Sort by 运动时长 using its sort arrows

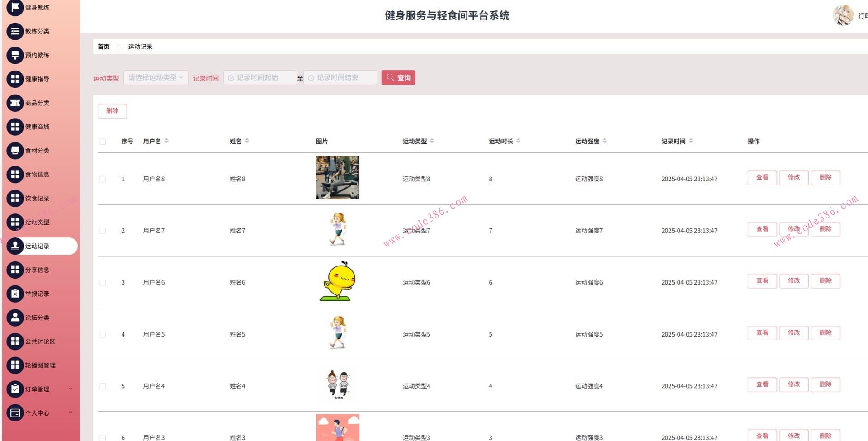[518, 141]
